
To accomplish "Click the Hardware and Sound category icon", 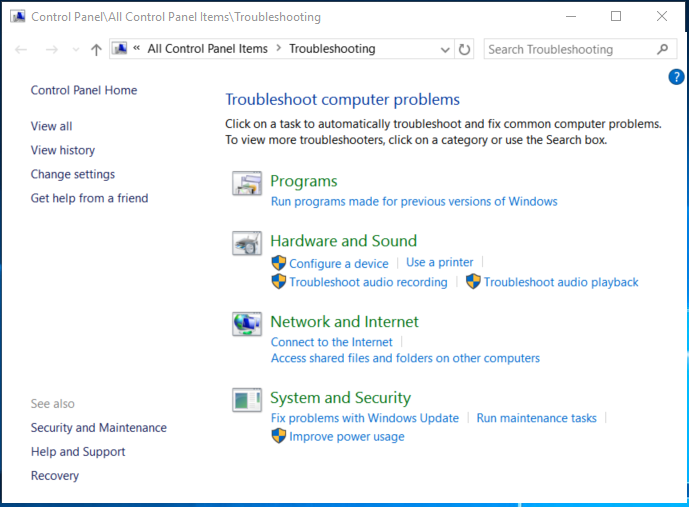I will click(246, 243).
